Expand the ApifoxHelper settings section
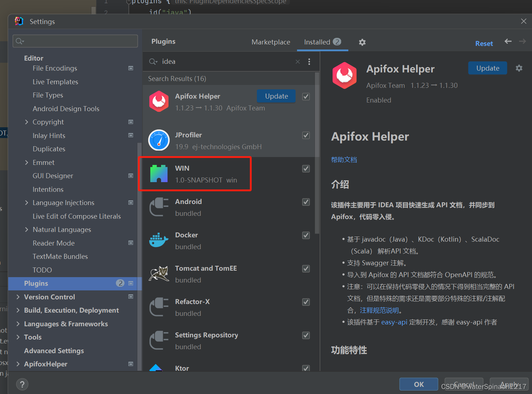 point(18,364)
